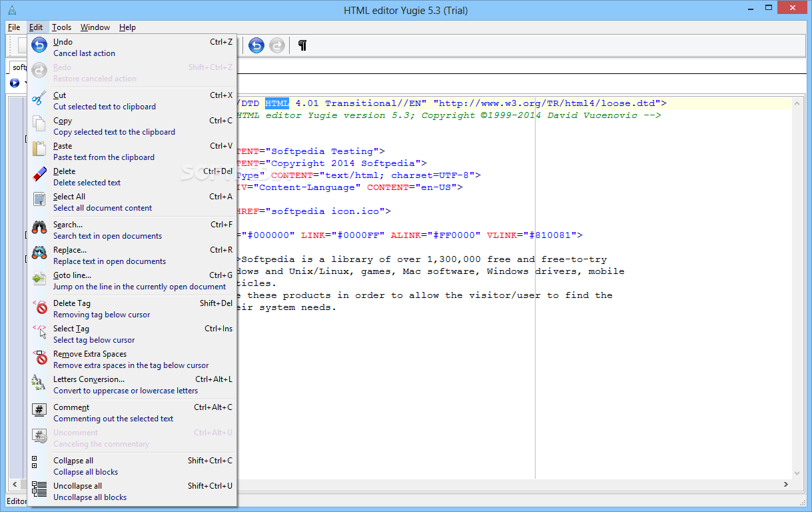Image resolution: width=812 pixels, height=512 pixels.
Task: Open Letters Conversion... entry
Action: point(133,385)
